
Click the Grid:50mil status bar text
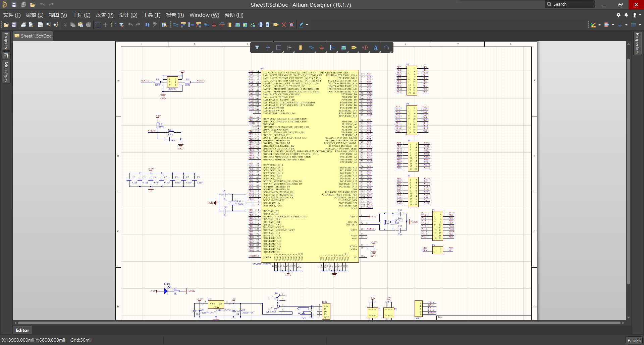(x=81, y=340)
